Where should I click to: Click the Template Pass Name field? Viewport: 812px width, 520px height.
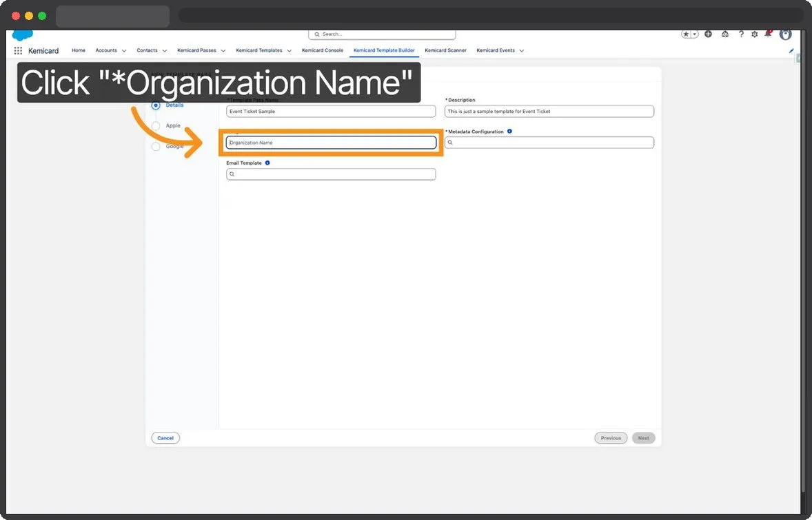click(331, 112)
